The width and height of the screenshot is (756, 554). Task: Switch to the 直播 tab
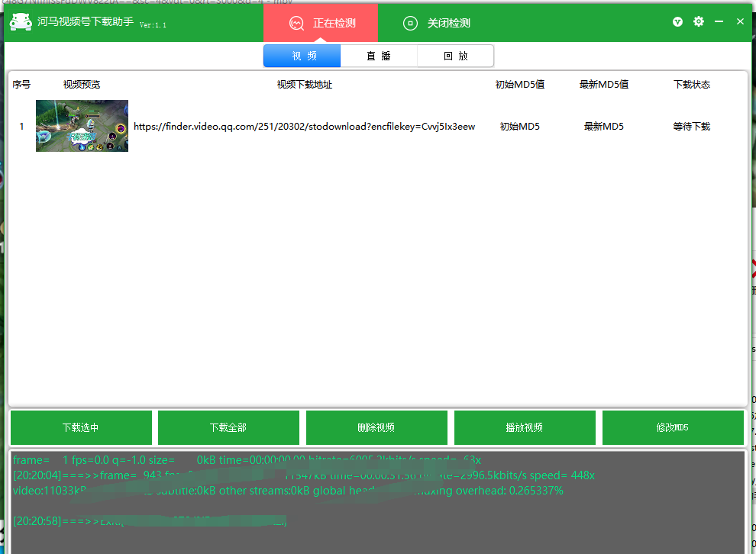[379, 56]
